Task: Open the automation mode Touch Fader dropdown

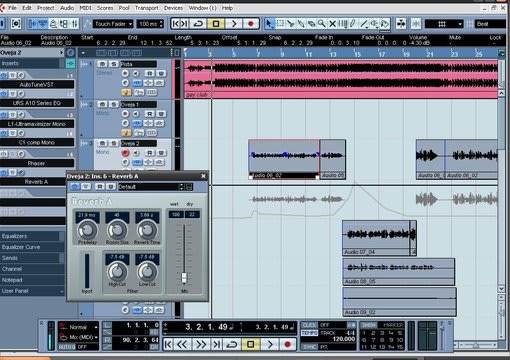Action: point(113,24)
